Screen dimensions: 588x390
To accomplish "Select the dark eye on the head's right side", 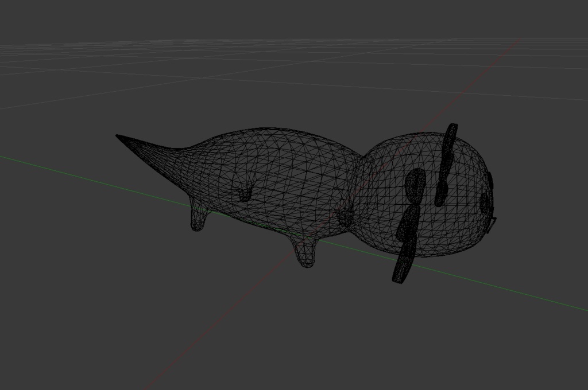I will 485,203.
